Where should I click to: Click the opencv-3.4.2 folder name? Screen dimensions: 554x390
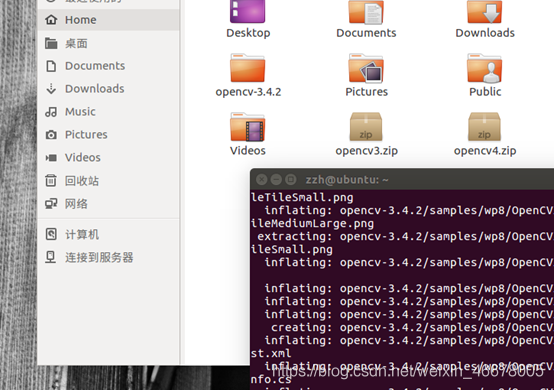(248, 92)
